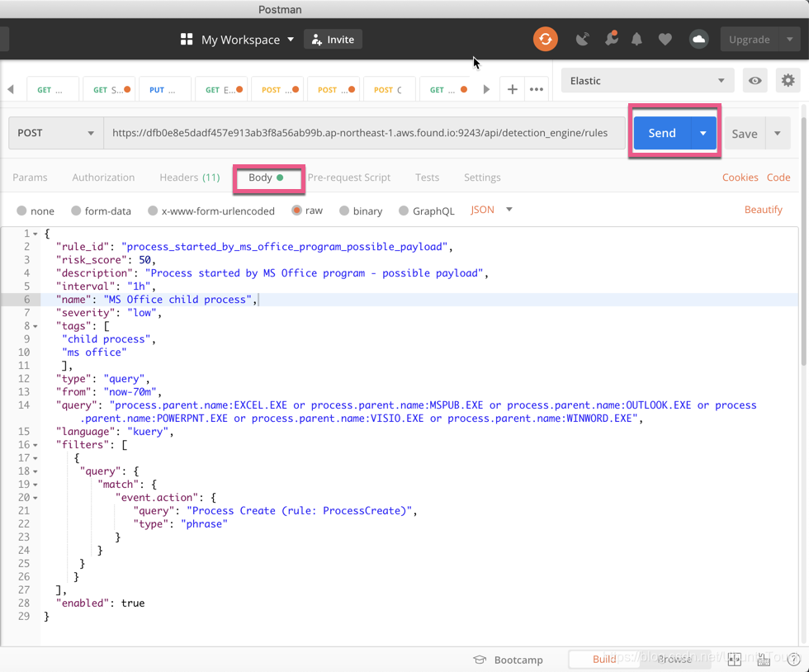Select the GET S... request tab
Image resolution: width=809 pixels, height=672 pixels.
coord(108,89)
